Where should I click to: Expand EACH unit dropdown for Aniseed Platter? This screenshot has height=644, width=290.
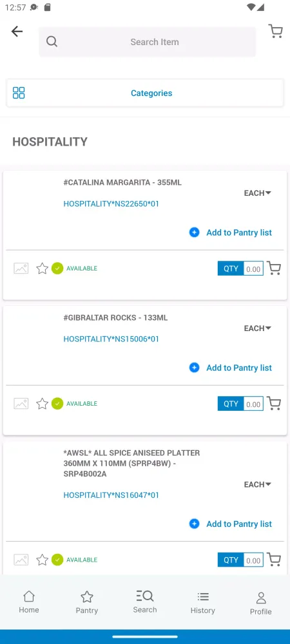pos(258,485)
